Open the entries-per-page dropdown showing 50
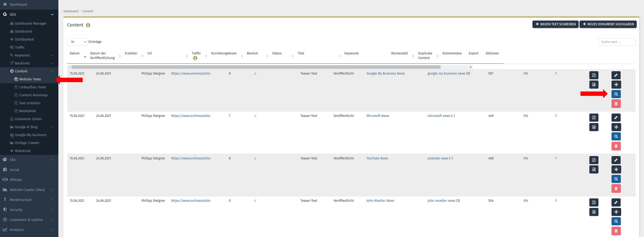This screenshot has height=237, width=644. tap(77, 42)
